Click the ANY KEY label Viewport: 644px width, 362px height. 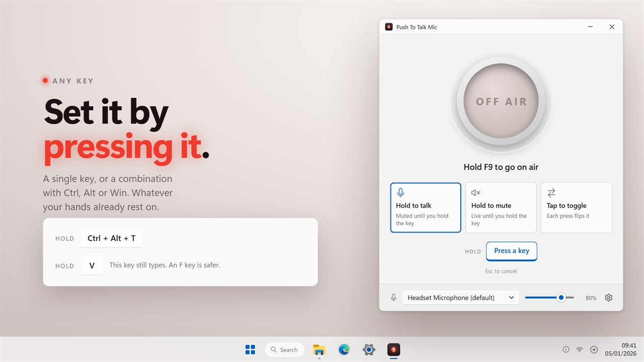click(x=73, y=81)
